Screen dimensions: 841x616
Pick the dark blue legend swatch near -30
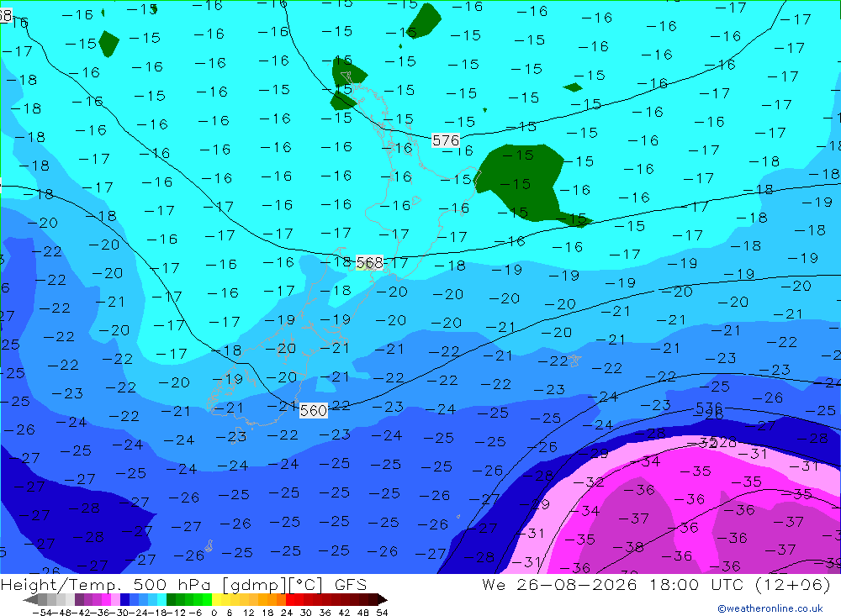125,599
